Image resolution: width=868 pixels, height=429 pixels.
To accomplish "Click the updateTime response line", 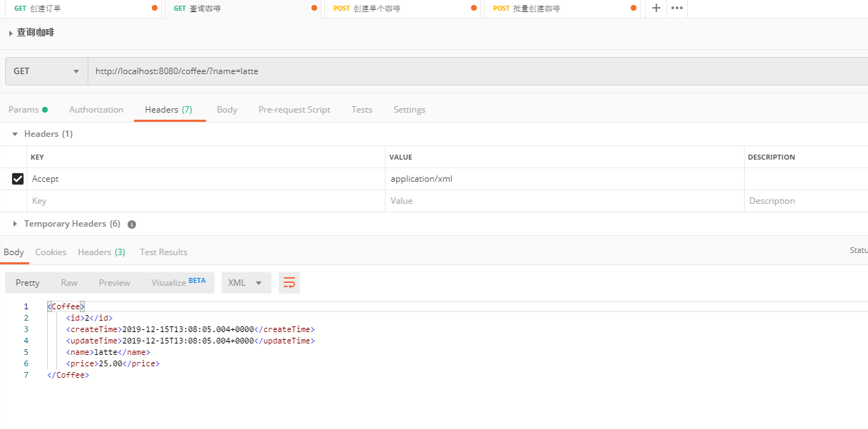I will (190, 341).
